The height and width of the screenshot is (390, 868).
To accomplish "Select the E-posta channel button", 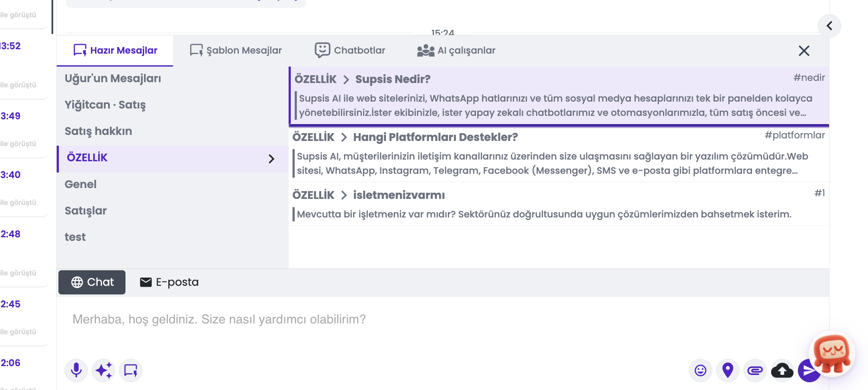I will pyautogui.click(x=169, y=282).
